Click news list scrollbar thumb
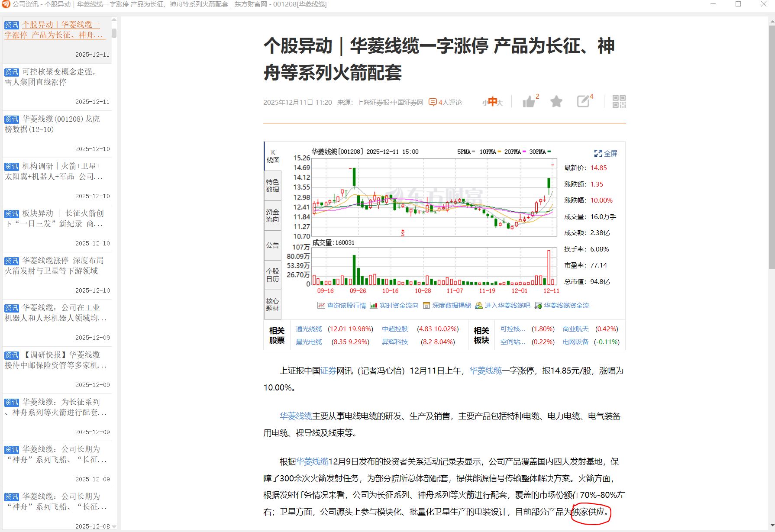The width and height of the screenshot is (775, 532). [114, 33]
